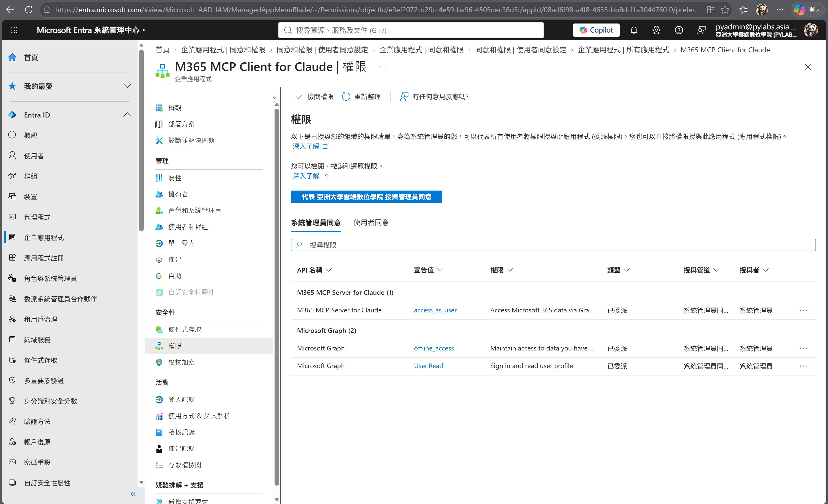Click 檢閱權限 in the toolbar
Image resolution: width=828 pixels, height=504 pixels.
(314, 97)
